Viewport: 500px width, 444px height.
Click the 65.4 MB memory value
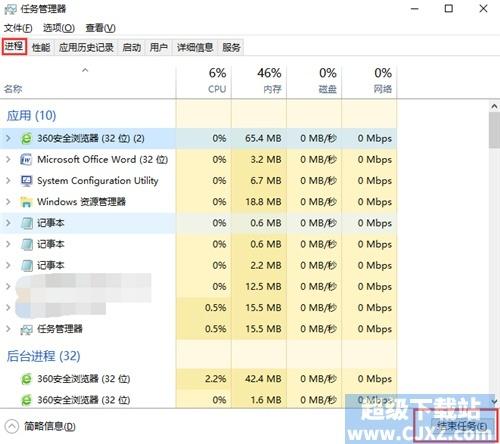[x=263, y=138]
